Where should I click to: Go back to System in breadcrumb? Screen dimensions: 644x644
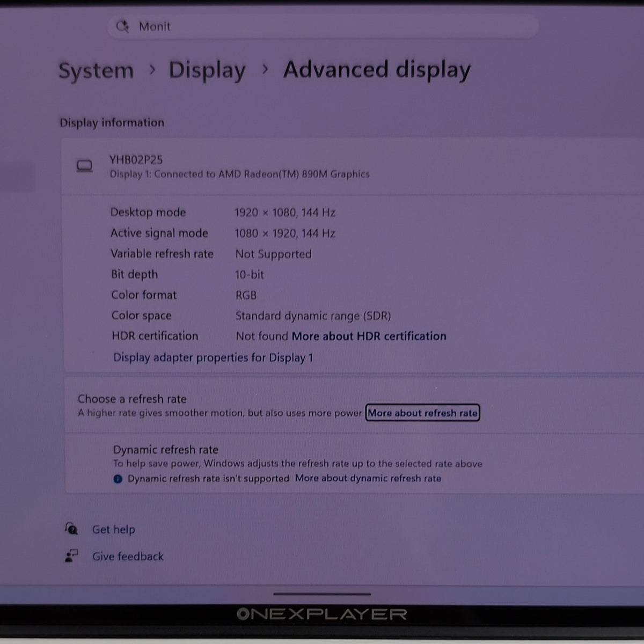(96, 70)
